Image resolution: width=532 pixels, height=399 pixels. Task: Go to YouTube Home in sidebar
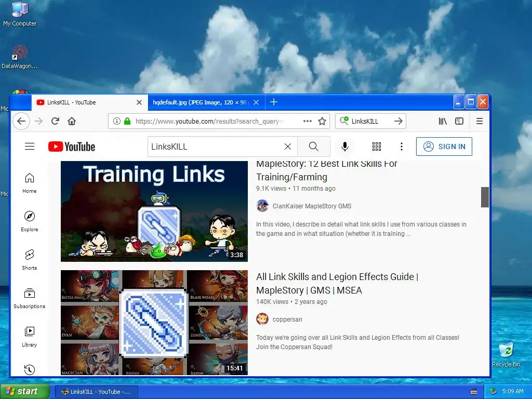pyautogui.click(x=30, y=183)
